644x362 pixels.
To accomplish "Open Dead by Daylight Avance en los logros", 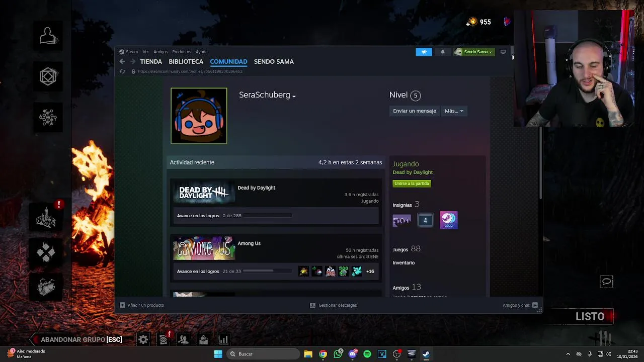I will (198, 216).
